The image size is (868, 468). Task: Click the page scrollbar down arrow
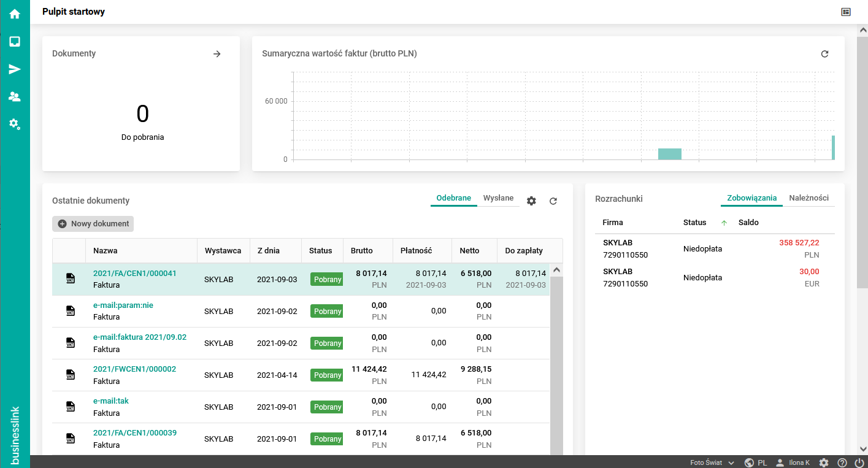click(x=862, y=449)
